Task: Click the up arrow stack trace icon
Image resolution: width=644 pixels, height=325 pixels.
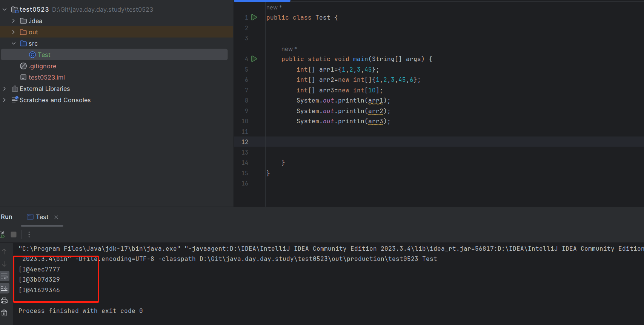Action: tap(4, 251)
